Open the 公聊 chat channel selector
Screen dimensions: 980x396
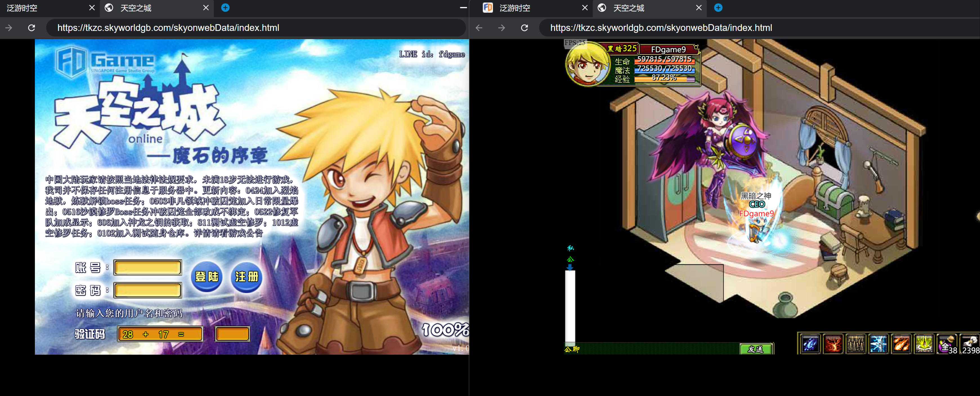[x=572, y=349]
